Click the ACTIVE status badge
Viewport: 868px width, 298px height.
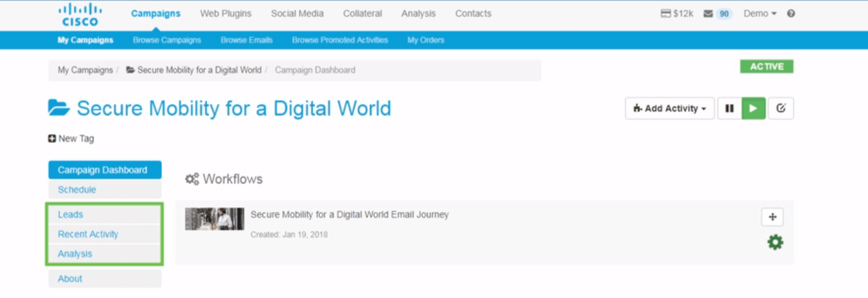point(767,67)
